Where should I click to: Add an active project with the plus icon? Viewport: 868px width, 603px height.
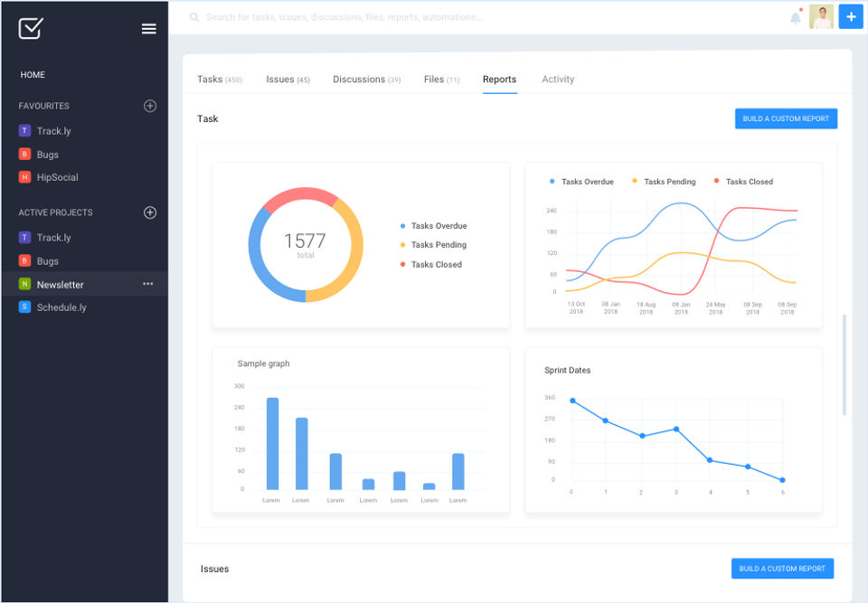click(x=149, y=212)
